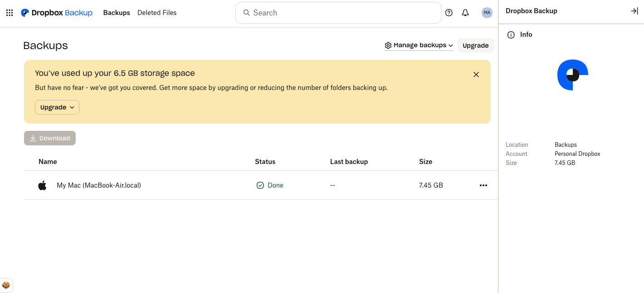
Task: Open the help question mark icon
Action: coord(449,13)
